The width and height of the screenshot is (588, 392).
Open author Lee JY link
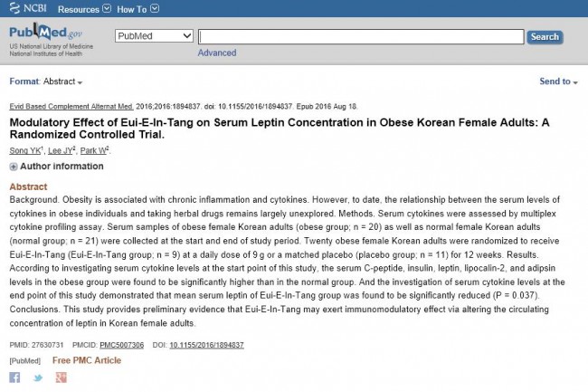point(61,151)
